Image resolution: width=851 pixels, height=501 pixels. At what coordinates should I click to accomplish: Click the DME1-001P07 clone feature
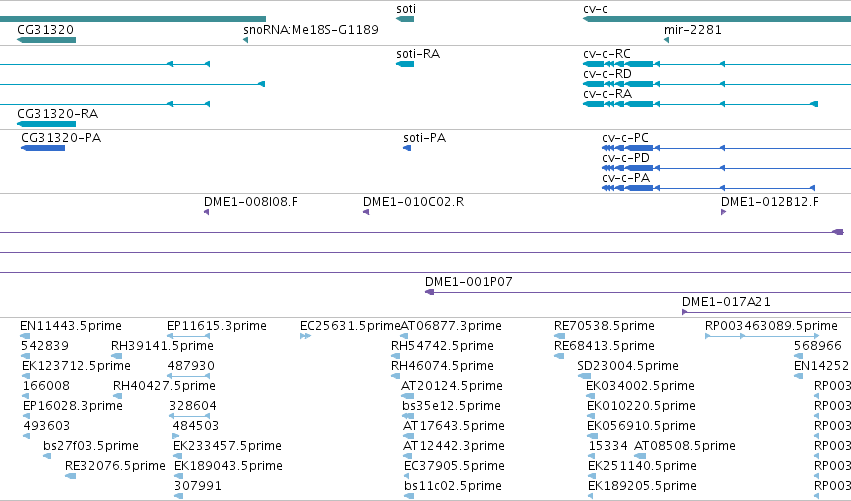tap(638, 292)
